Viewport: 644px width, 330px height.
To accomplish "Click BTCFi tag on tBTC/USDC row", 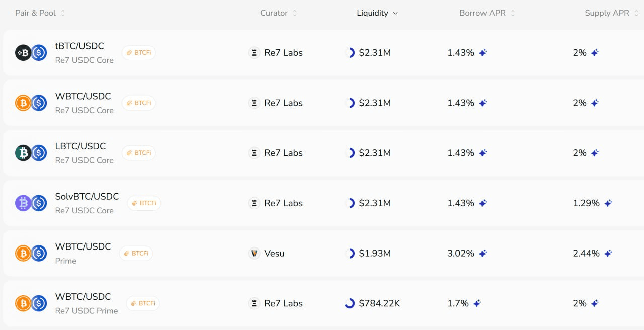I will tap(139, 53).
